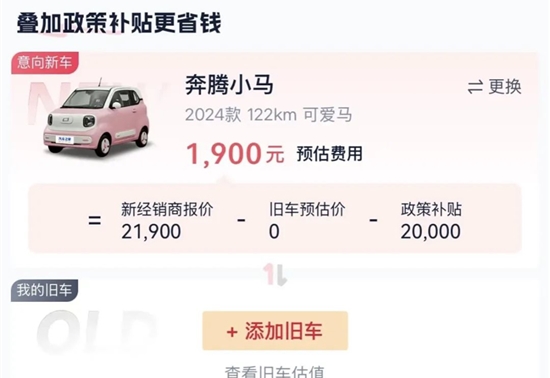Tap the 预估费用 label

(x=329, y=154)
